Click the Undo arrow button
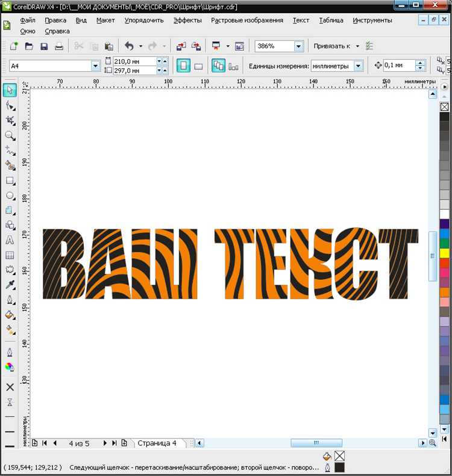This screenshot has height=476, width=452. tap(129, 46)
